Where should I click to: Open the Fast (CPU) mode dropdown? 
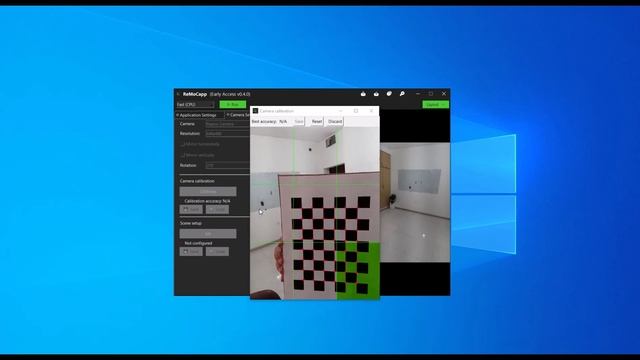click(195, 104)
